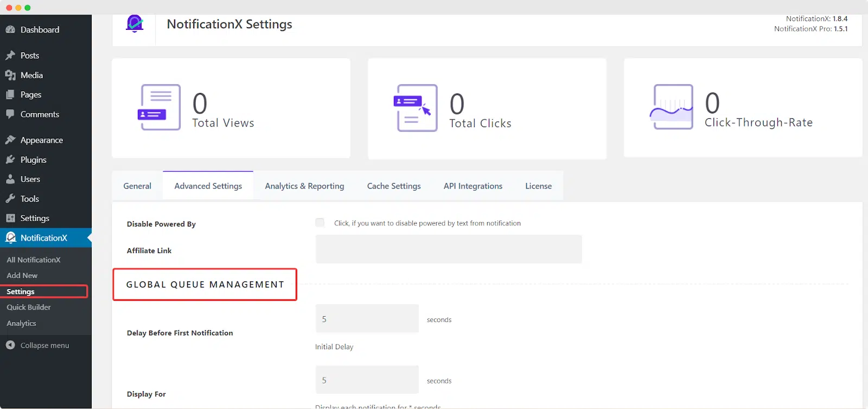Focus the Affiliate Link text field

click(x=449, y=249)
